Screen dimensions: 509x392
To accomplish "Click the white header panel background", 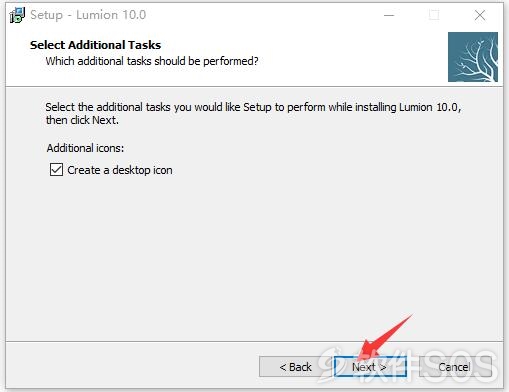I will pos(350,57).
